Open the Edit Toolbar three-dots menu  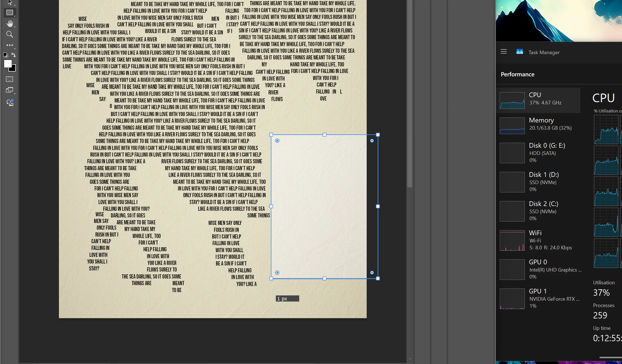pyautogui.click(x=9, y=45)
